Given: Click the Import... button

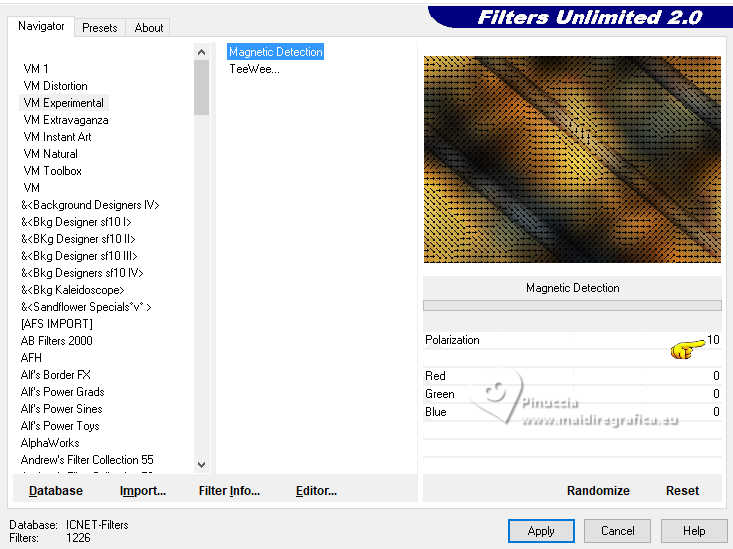Looking at the screenshot, I should tap(143, 491).
